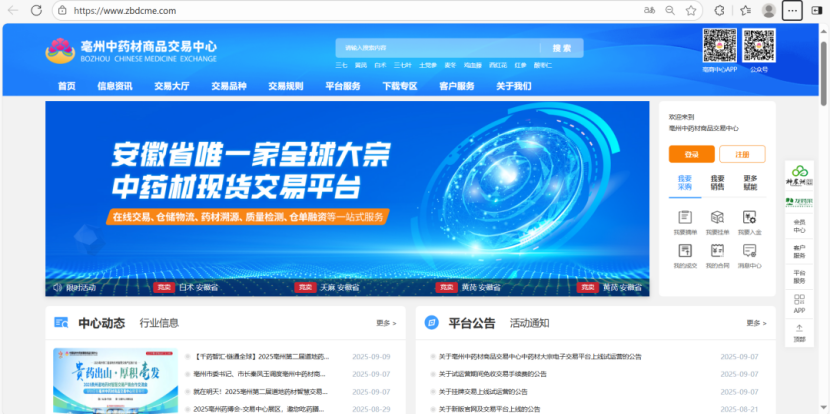This screenshot has width=830, height=414.
Task: Open the 消息中心 icon
Action: click(x=749, y=252)
